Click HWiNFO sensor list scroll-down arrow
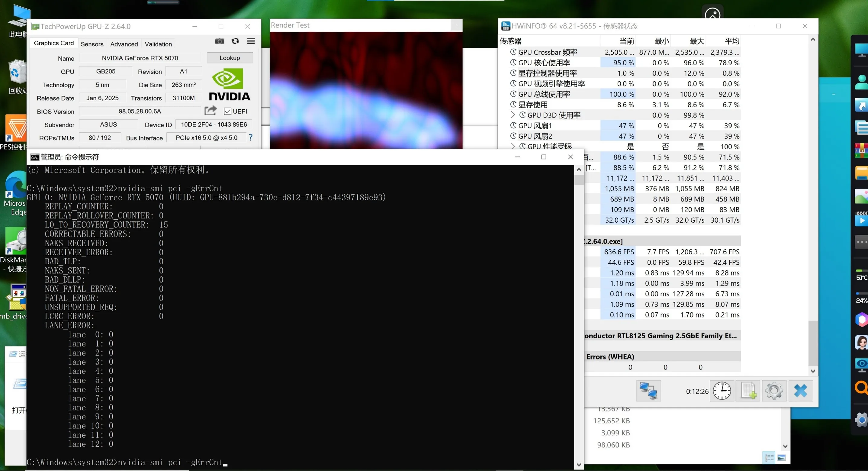Image resolution: width=868 pixels, height=471 pixels. pyautogui.click(x=813, y=371)
